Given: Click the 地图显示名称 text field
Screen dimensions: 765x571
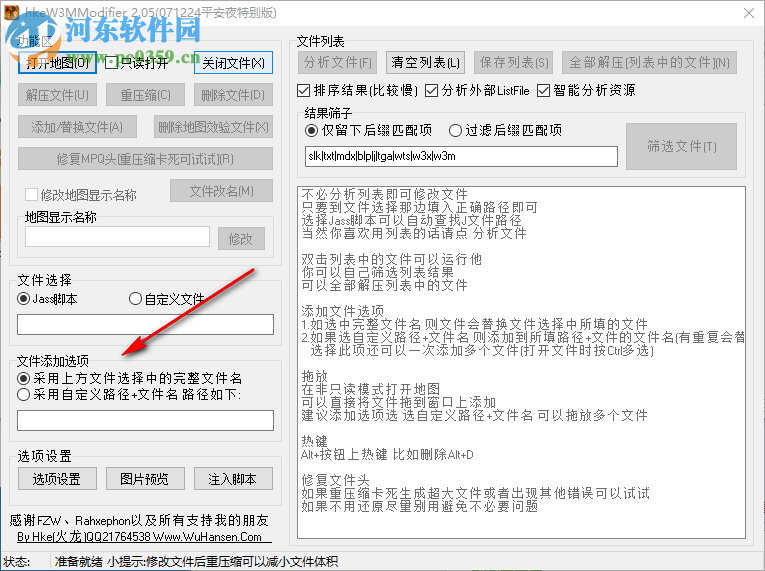Looking at the screenshot, I should 118,237.
